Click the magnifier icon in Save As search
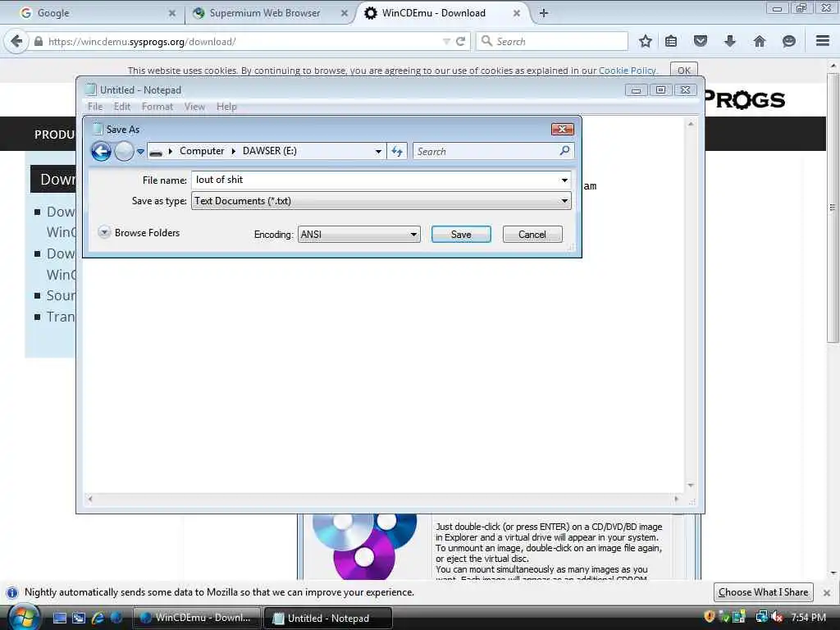The width and height of the screenshot is (840, 630). point(564,151)
